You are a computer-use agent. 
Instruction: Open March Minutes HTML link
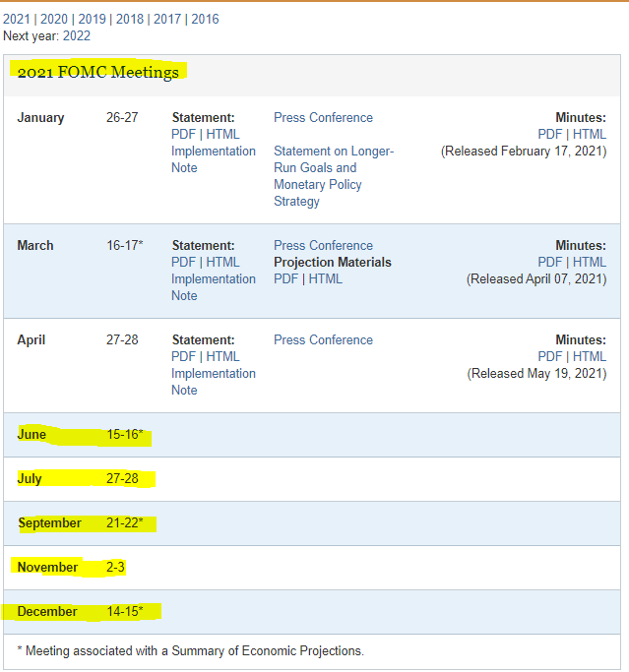coord(590,262)
